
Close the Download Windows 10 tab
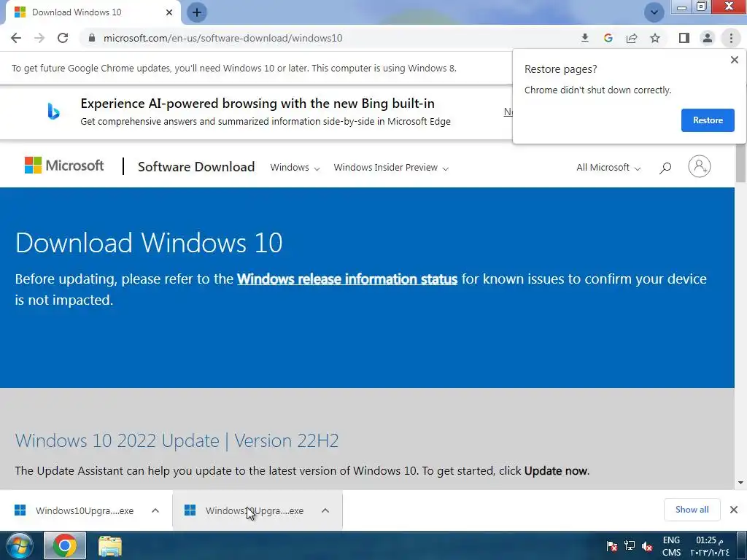pos(169,12)
